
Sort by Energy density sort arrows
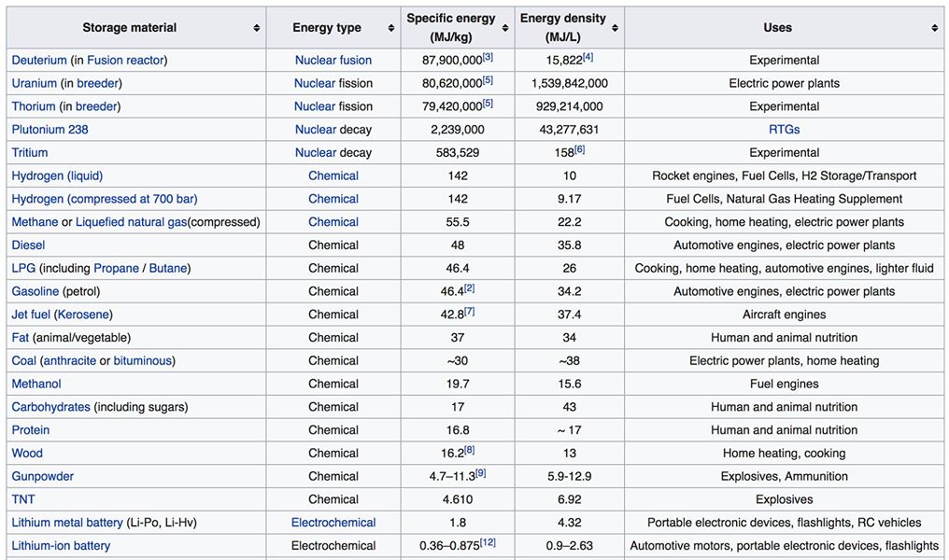615,28
